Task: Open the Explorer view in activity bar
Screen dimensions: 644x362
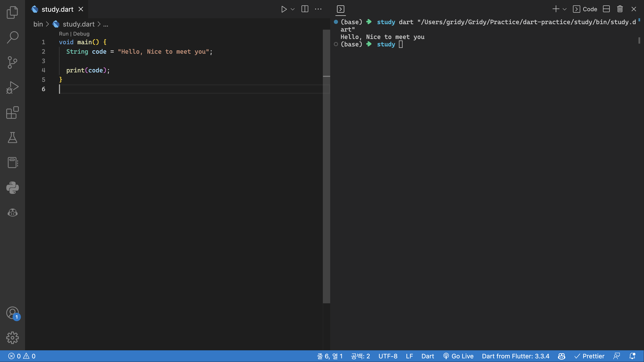Action: click(12, 12)
